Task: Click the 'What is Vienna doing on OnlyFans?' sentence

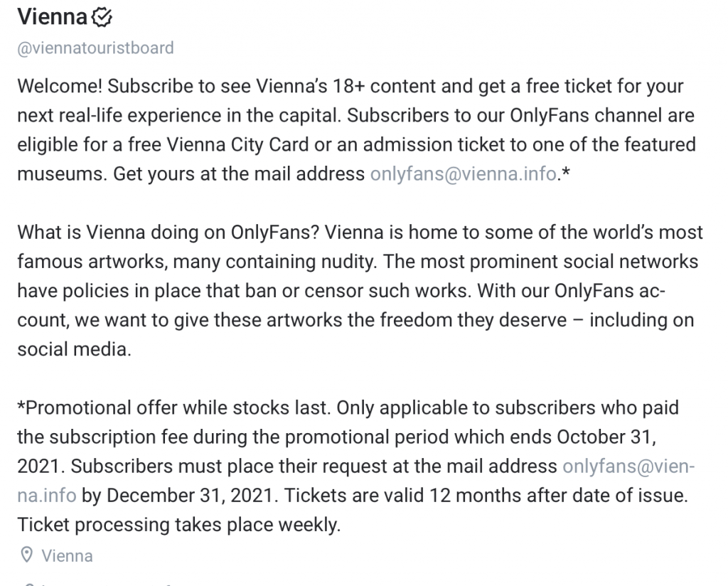Action: coord(168,232)
